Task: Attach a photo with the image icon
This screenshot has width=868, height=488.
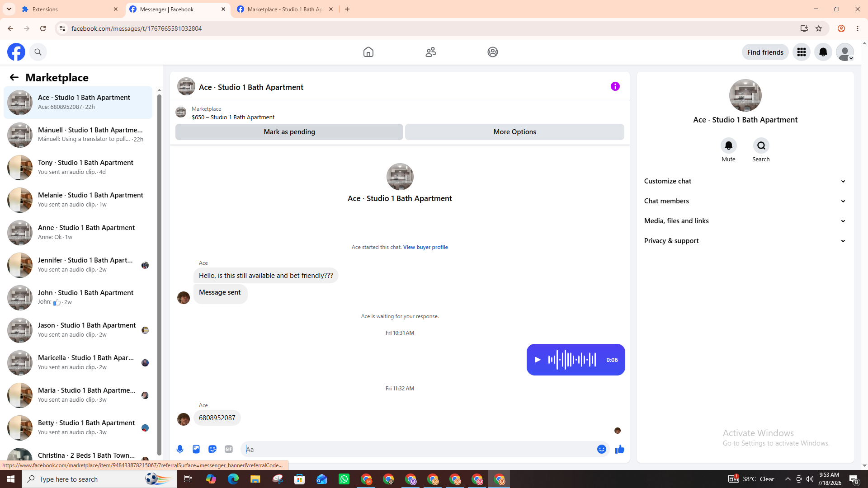Action: coord(196,449)
